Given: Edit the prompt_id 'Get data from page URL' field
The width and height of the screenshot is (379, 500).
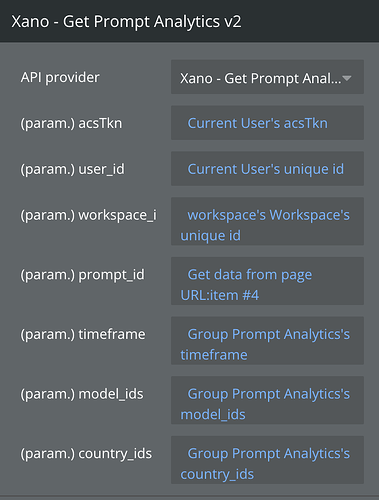Looking at the screenshot, I should [x=267, y=281].
